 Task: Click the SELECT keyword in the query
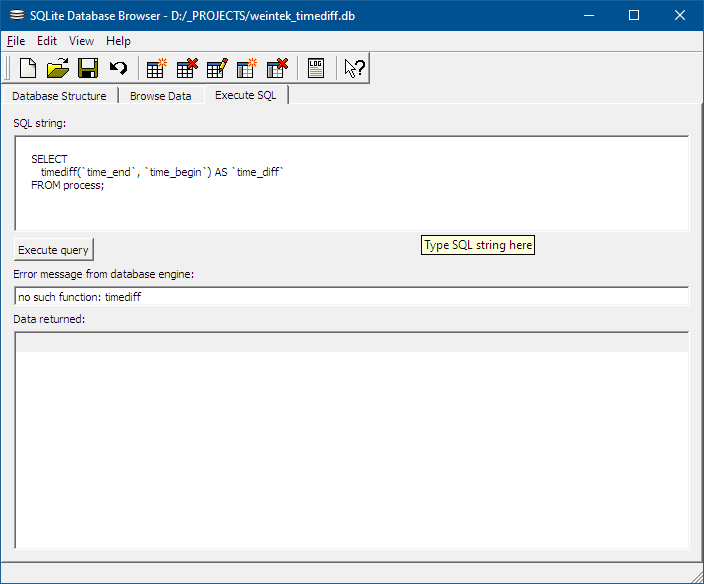pyautogui.click(x=49, y=159)
